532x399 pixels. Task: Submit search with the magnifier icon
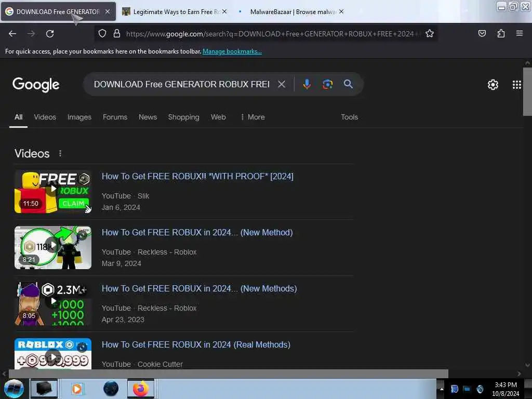click(348, 84)
